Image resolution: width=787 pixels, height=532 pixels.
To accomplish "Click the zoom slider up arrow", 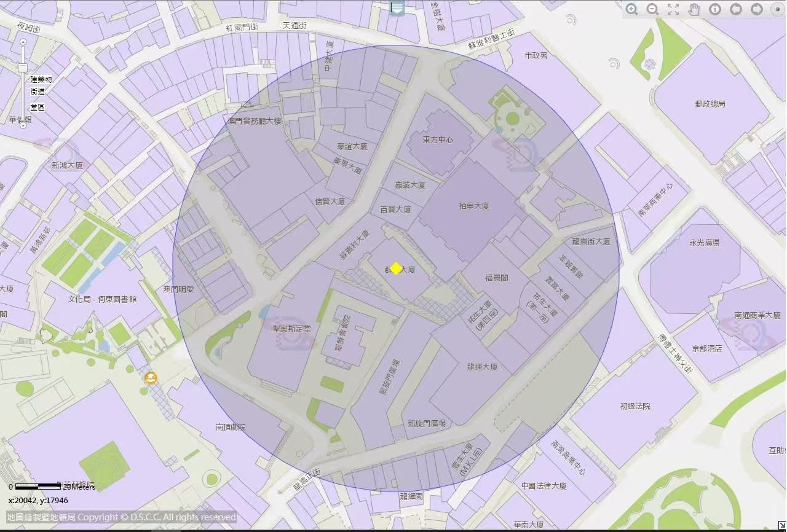I will [23, 42].
